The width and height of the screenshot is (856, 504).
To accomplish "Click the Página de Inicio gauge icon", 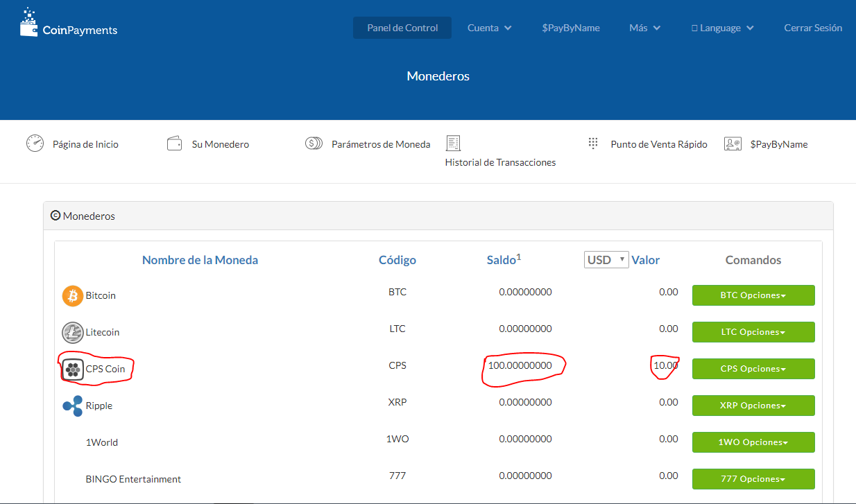I will 35,144.
